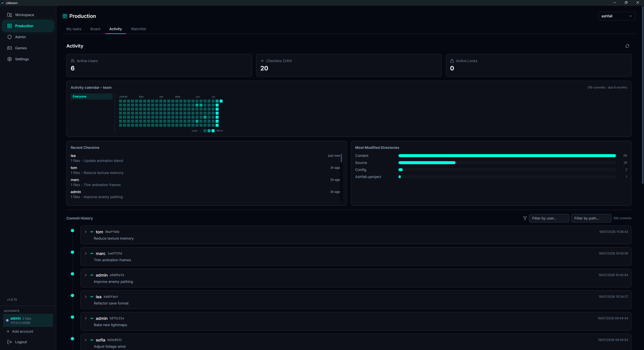Screen dimensions: 644x350
Task: Open the Watchlist tab
Action: pos(138,29)
